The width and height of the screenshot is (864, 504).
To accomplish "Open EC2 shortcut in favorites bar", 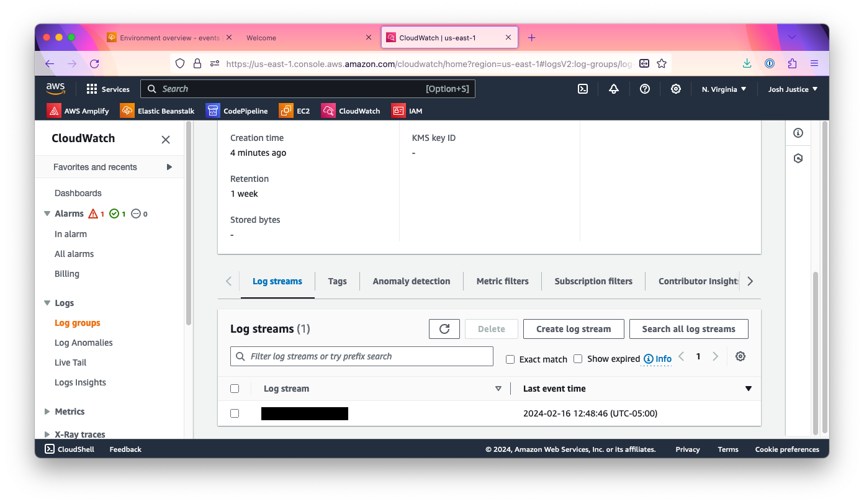I will point(295,110).
